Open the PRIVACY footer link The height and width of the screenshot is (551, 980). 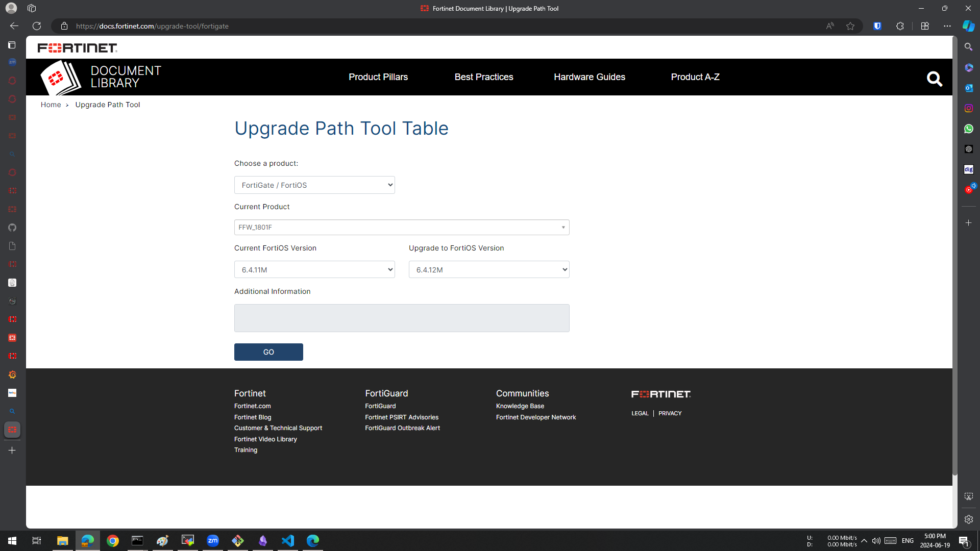[x=670, y=413]
